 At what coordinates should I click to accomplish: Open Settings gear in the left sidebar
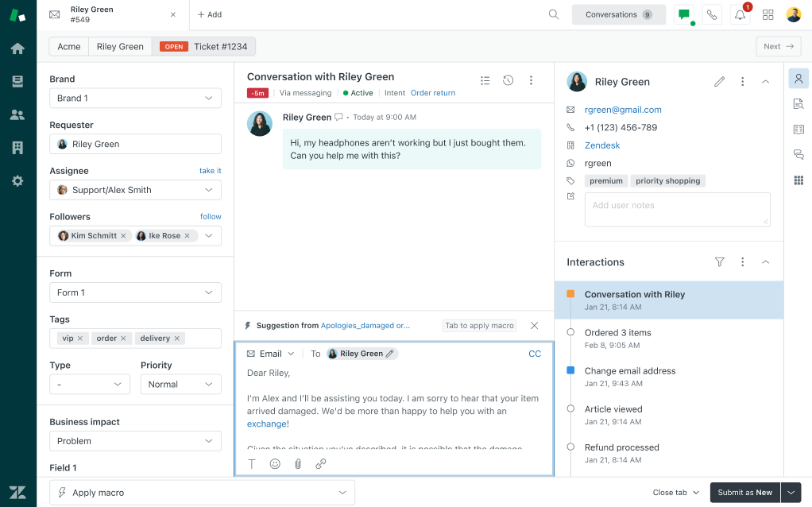point(17,180)
